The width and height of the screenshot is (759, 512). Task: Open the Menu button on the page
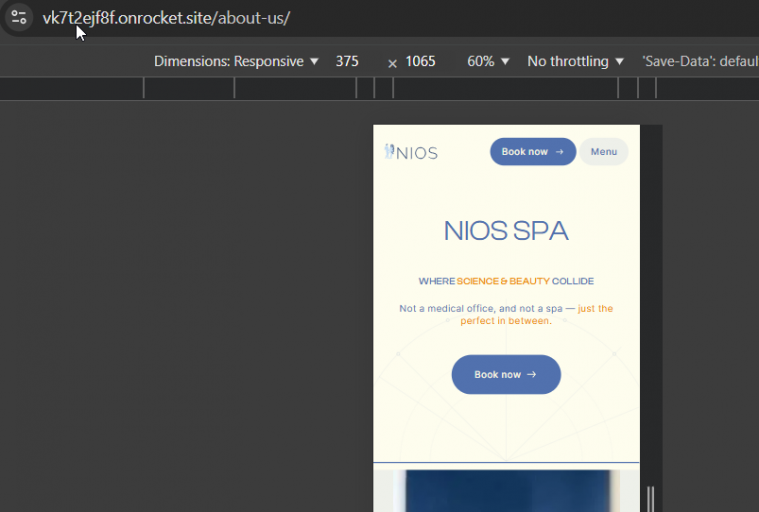(x=604, y=152)
